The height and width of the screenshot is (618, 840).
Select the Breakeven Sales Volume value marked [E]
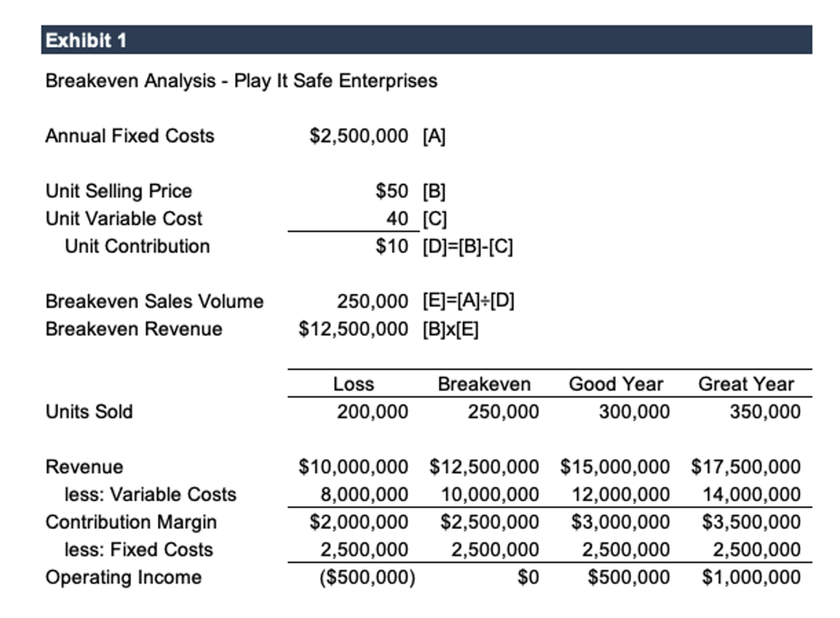point(372,301)
